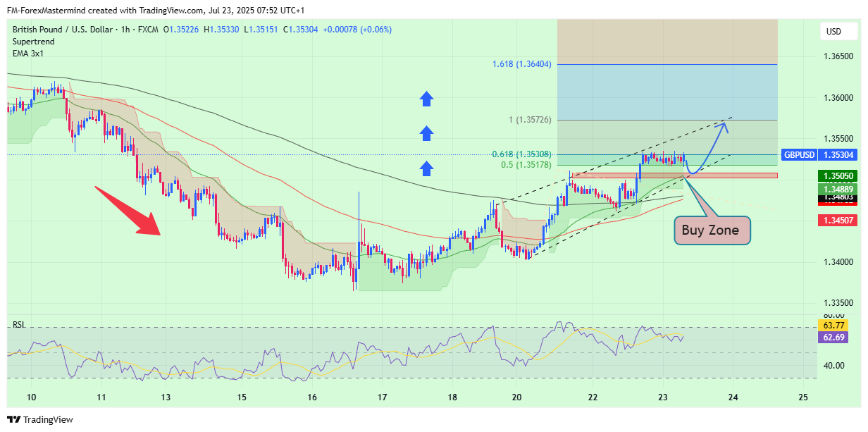
Task: Click the 1.35500 price axis label
Action: click(837, 139)
